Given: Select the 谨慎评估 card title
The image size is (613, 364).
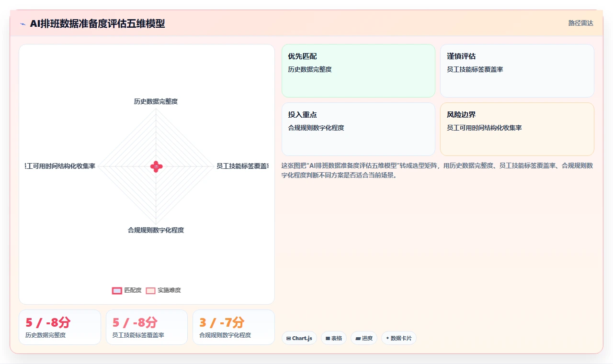Looking at the screenshot, I should click(461, 56).
